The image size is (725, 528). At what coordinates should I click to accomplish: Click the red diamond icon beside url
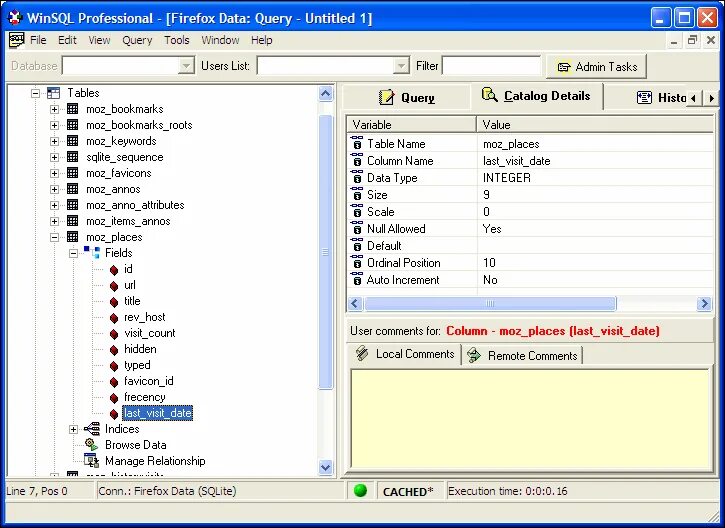[114, 286]
